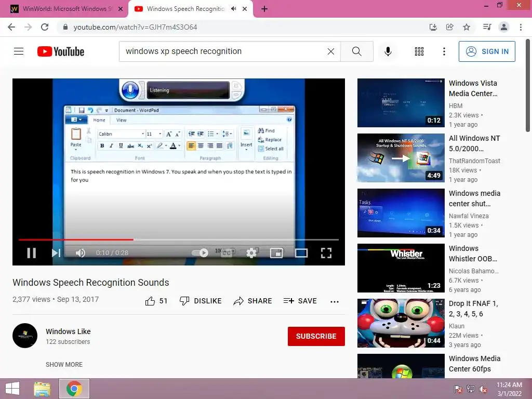
Task: Open the Chrome media control button
Action: coord(487,27)
